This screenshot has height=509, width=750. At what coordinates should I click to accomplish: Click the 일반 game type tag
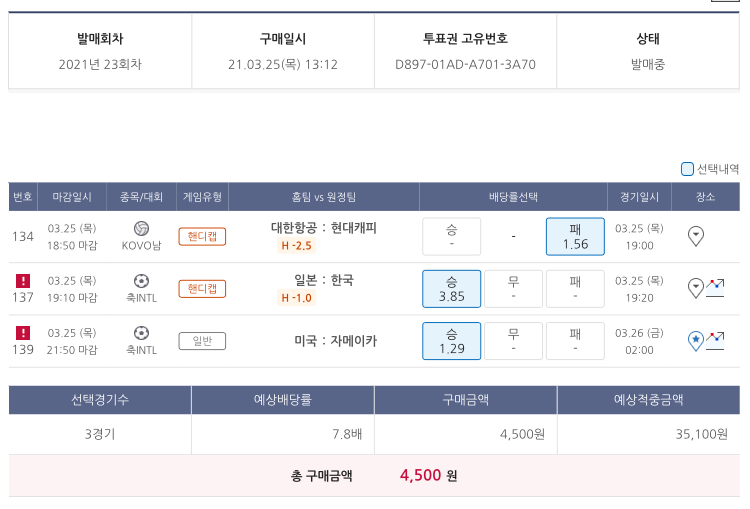(x=202, y=341)
